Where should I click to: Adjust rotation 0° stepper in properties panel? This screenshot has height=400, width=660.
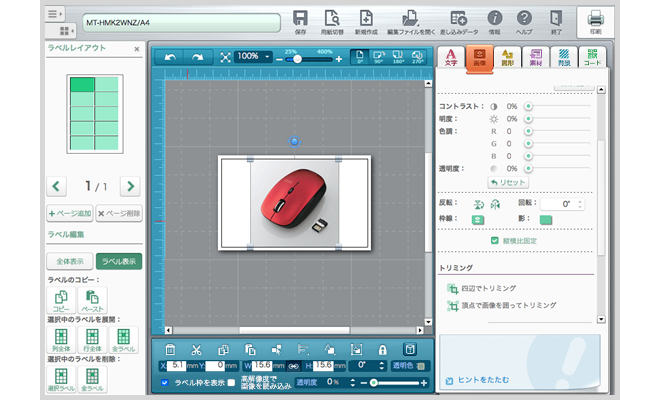580,204
